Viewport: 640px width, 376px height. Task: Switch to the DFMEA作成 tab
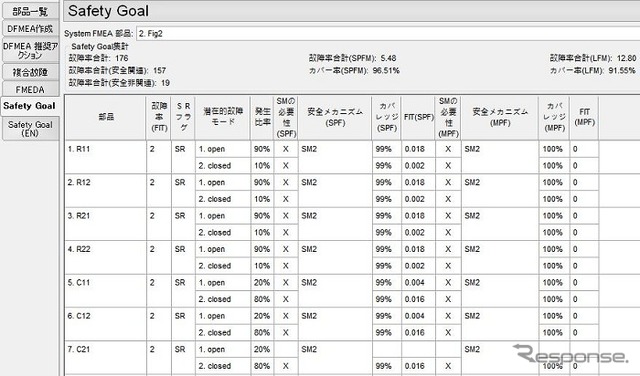point(30,29)
